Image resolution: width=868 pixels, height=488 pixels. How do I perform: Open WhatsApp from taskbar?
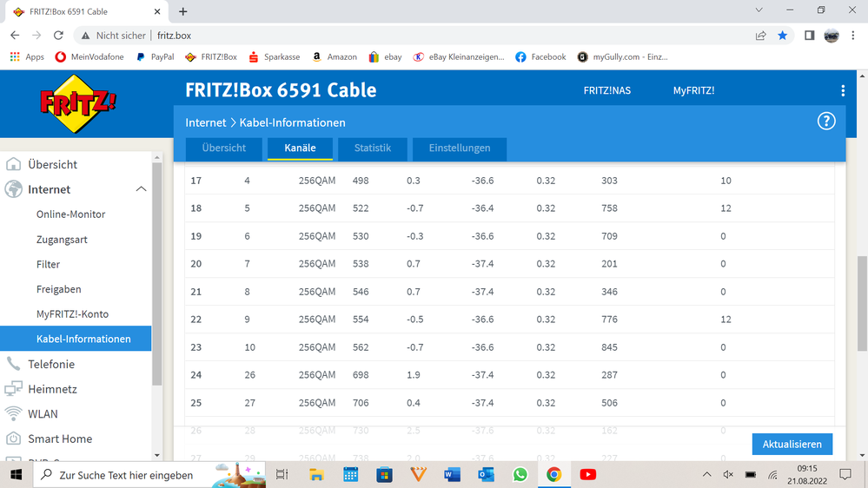coord(520,475)
